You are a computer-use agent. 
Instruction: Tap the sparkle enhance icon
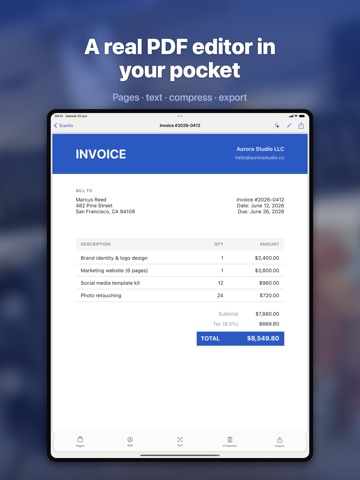click(277, 125)
